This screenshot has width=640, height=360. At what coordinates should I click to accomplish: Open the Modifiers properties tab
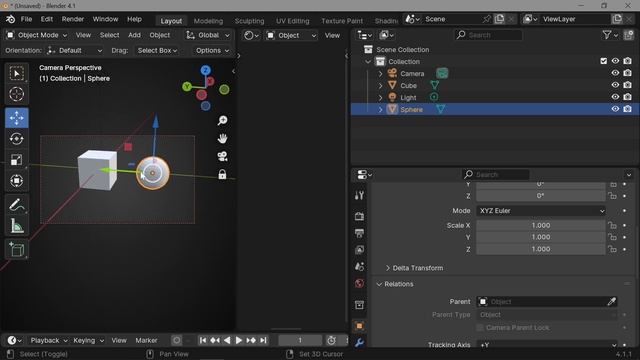(359, 342)
